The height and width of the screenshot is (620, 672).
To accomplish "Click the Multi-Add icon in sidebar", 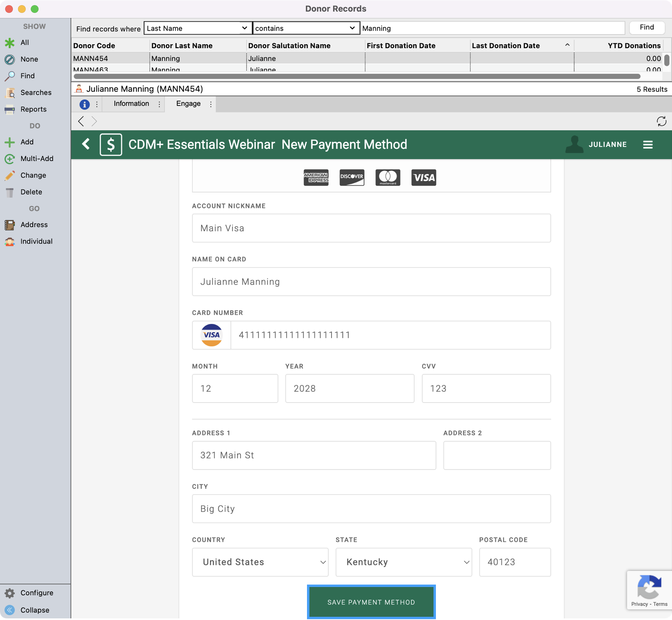I will tap(10, 159).
